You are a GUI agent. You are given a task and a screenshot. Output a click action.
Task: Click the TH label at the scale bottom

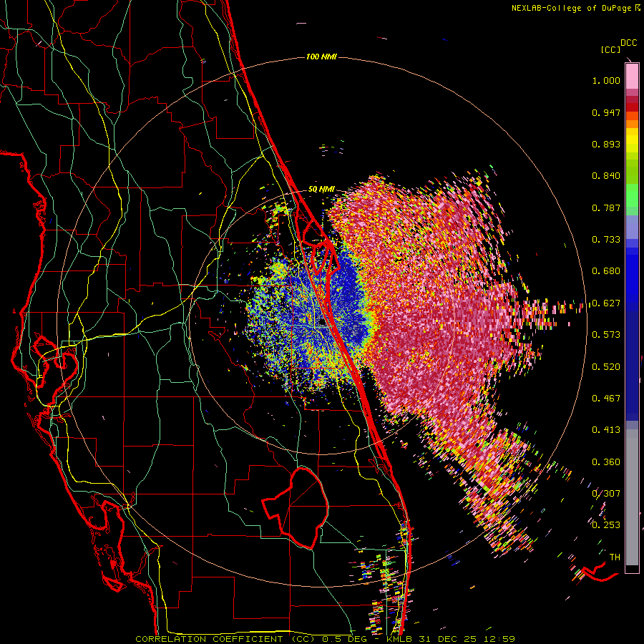tap(615, 557)
